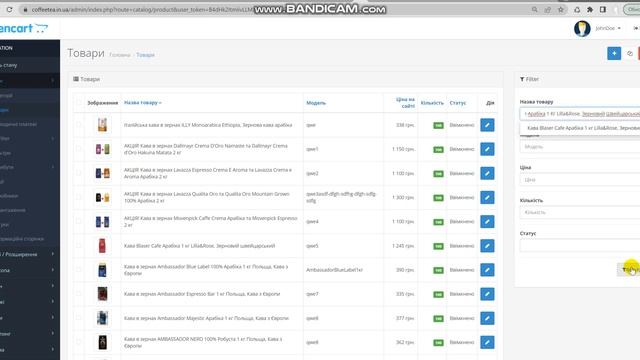
Task: Edit the Dallmayr Crema D'Oro product
Action: (x=487, y=149)
